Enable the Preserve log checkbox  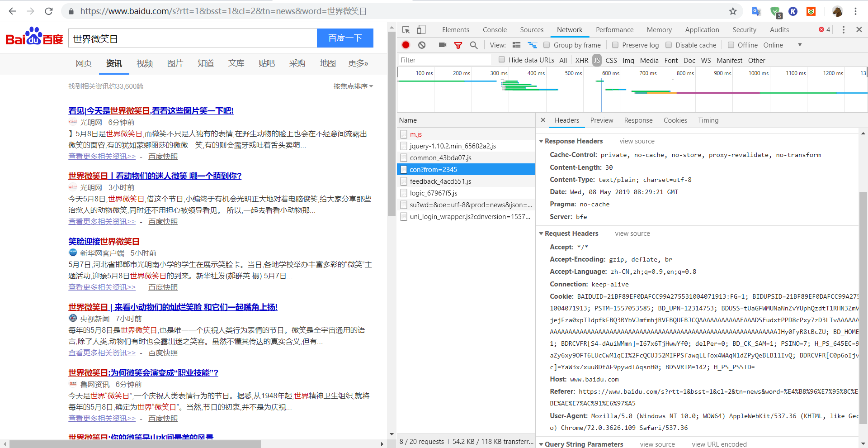tap(615, 45)
